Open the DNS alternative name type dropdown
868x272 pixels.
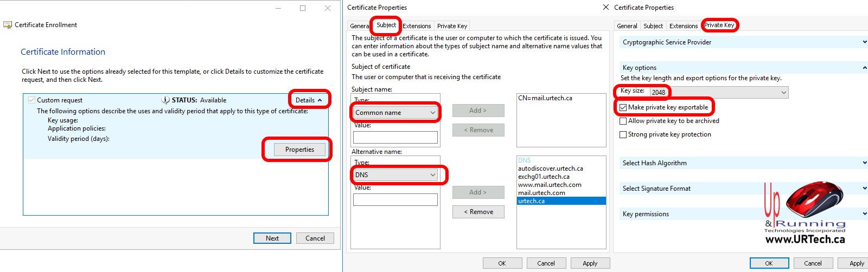click(395, 175)
